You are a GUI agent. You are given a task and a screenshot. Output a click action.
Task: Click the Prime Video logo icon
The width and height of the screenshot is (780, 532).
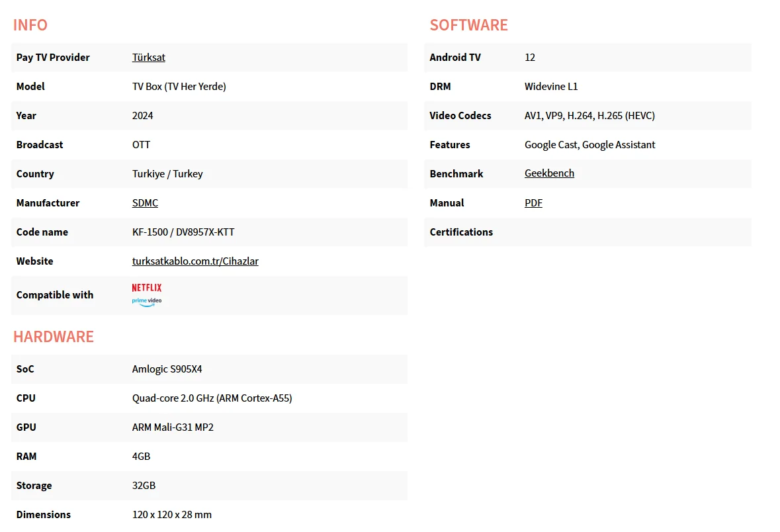pos(147,302)
